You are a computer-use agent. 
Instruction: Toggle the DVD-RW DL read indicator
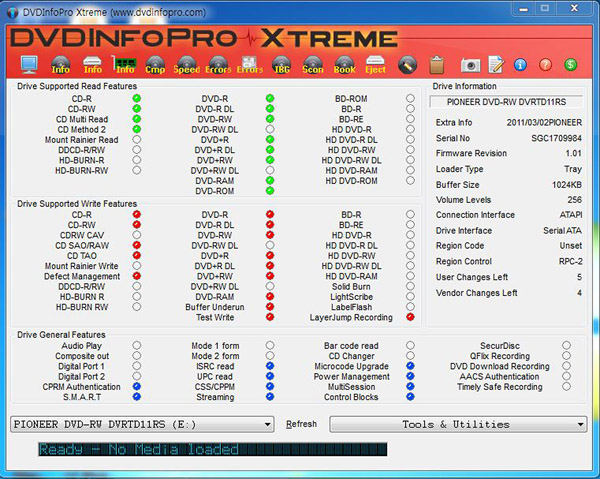click(270, 129)
